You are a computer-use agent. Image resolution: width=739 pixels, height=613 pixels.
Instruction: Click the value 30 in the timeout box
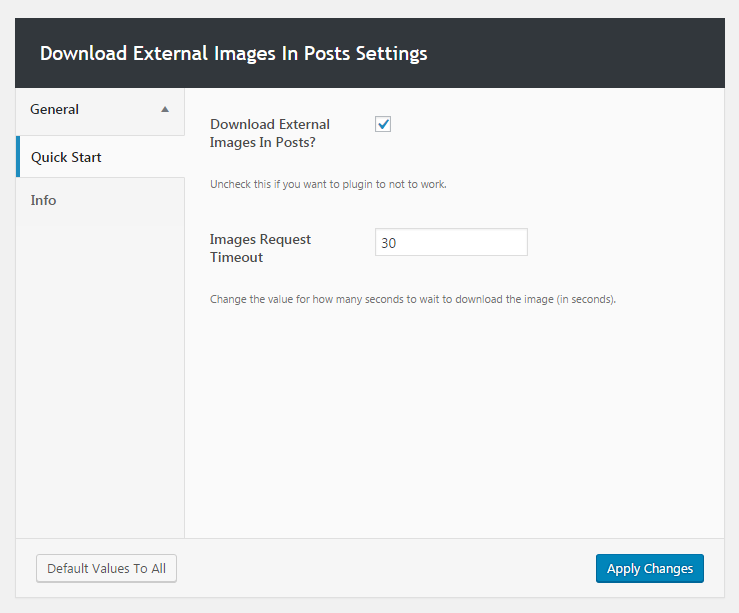[390, 243]
